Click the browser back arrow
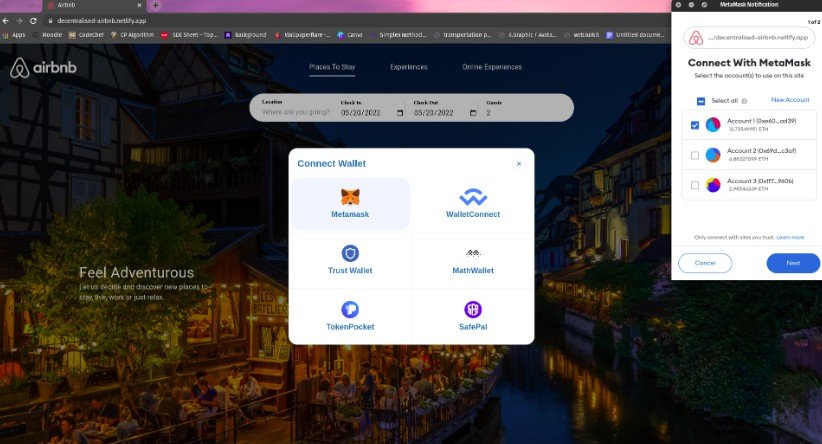This screenshot has width=822, height=444. coord(6,21)
